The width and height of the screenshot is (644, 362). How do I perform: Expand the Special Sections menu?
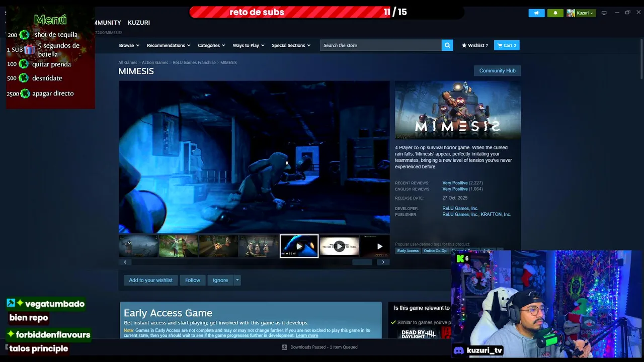[291, 45]
